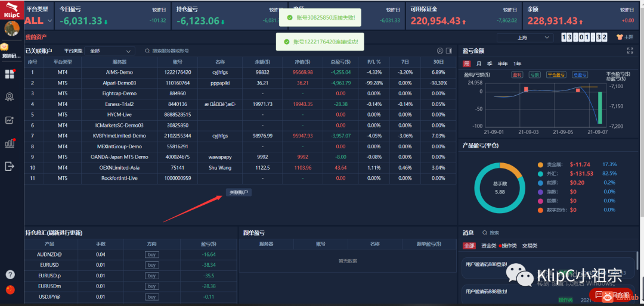Select the Alpari-Demo03 server cell
Image resolution: width=644 pixels, height=306 pixels.
coord(119,83)
